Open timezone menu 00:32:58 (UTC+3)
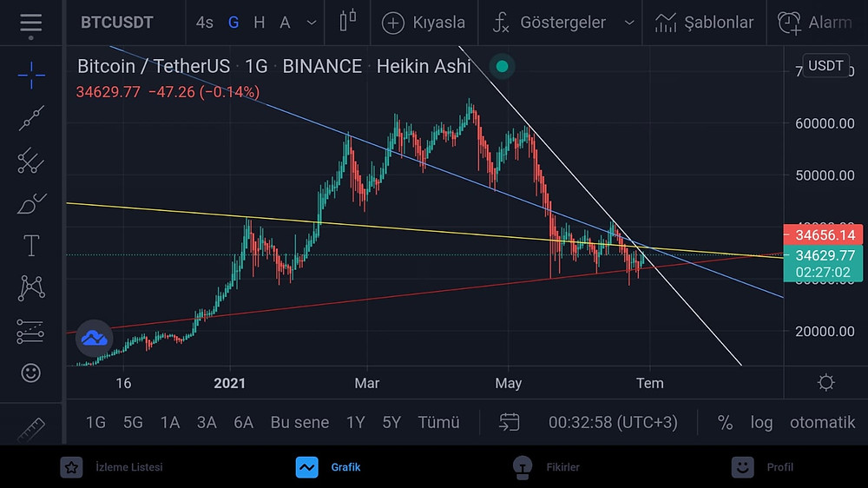 613,423
